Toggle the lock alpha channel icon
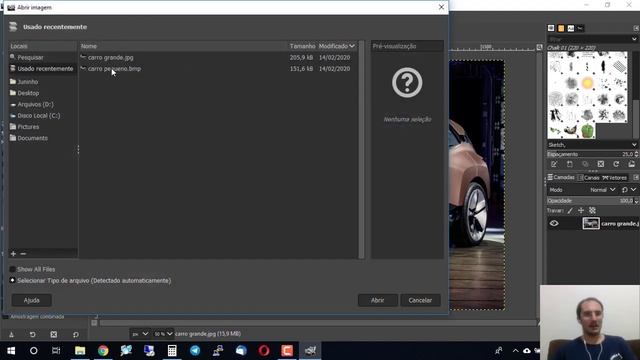 point(592,211)
